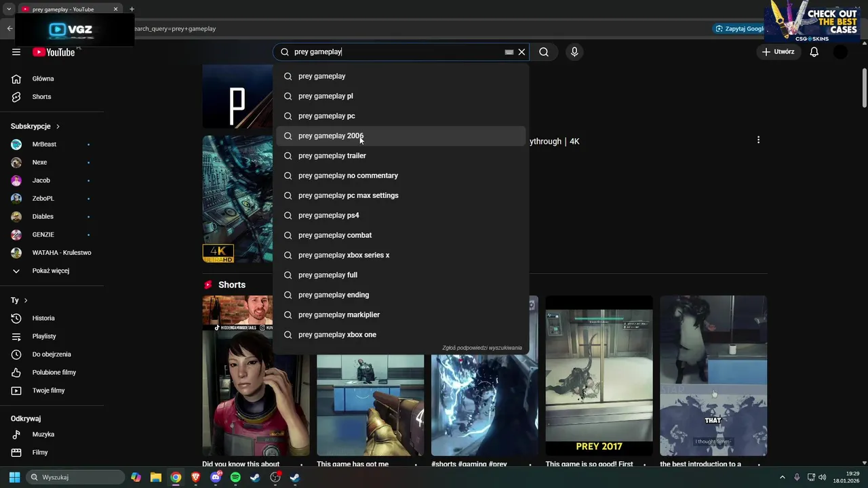Select suggestion 'prey gameplay pc max settings'
The image size is (868, 488).
[401, 195]
